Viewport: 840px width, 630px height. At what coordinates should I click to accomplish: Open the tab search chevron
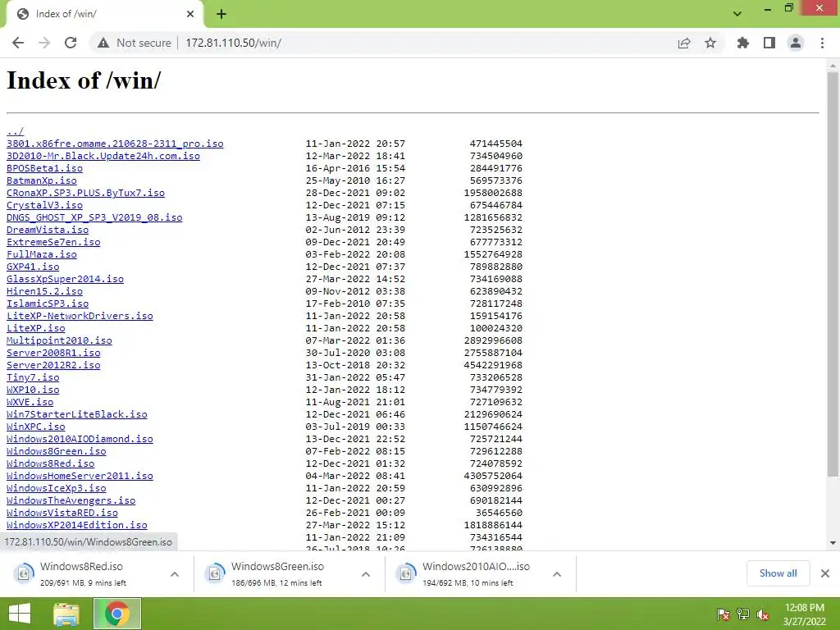click(x=737, y=14)
